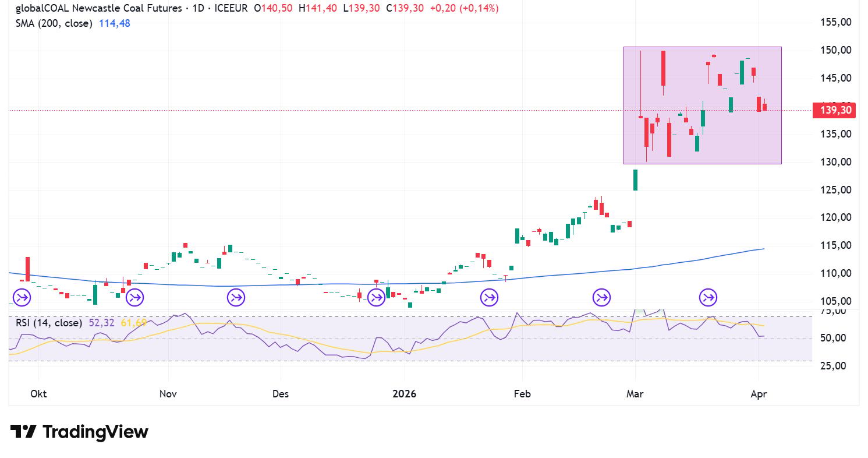Viewport: 868px width, 458px height.
Task: Select the globalCOAL Newcastle Coal Futures title
Action: coord(98,9)
